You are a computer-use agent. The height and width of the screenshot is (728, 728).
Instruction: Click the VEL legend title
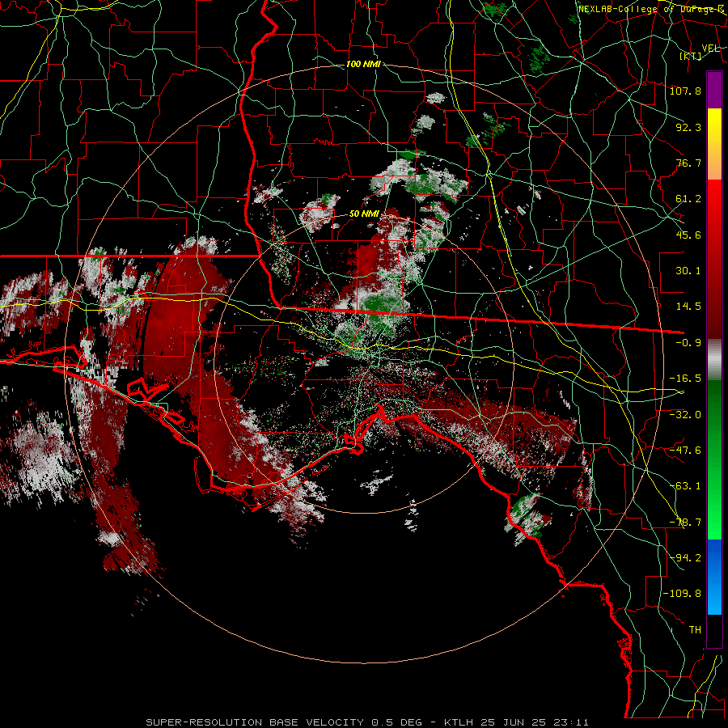[x=710, y=49]
